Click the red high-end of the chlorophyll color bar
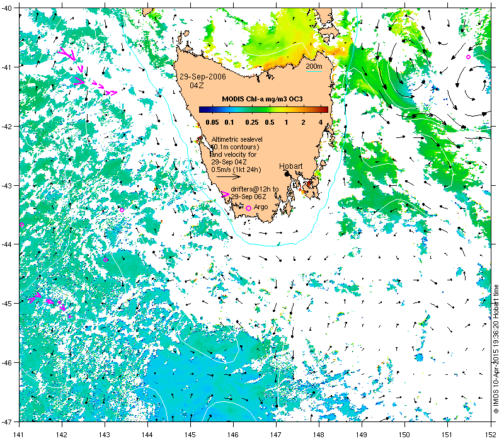The height and width of the screenshot is (441, 504). [324, 110]
